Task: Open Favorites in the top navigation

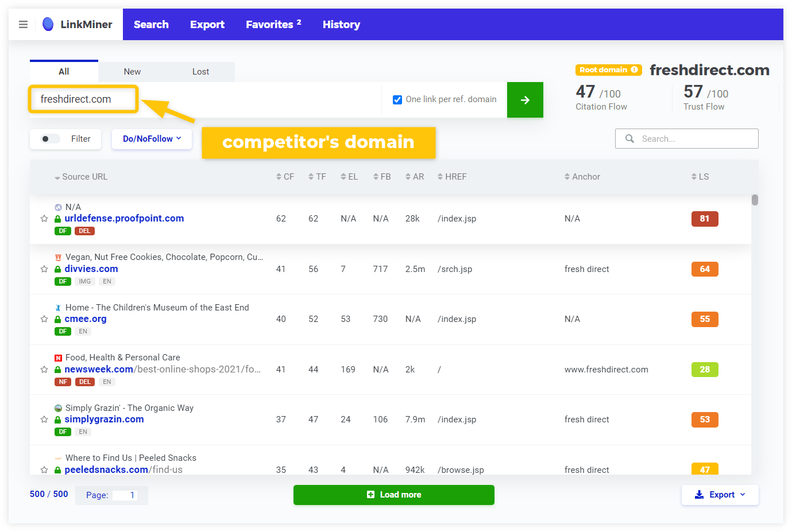Action: pos(273,25)
